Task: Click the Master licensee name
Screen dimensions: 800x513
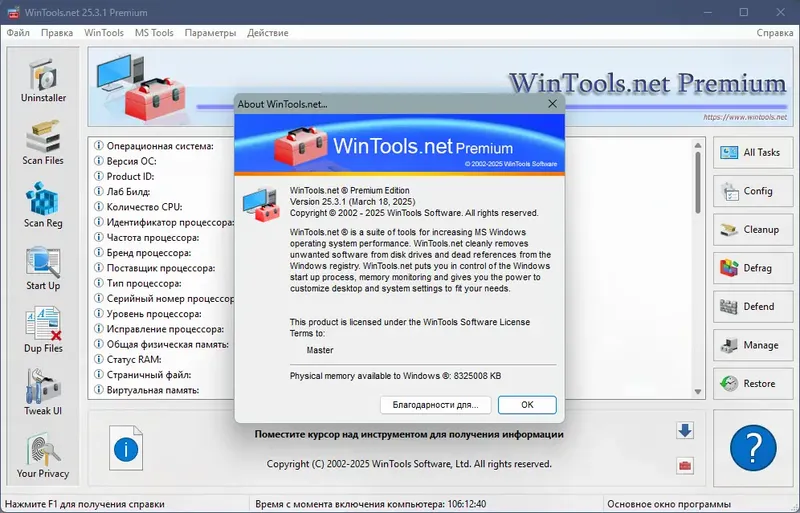Action: 320,351
